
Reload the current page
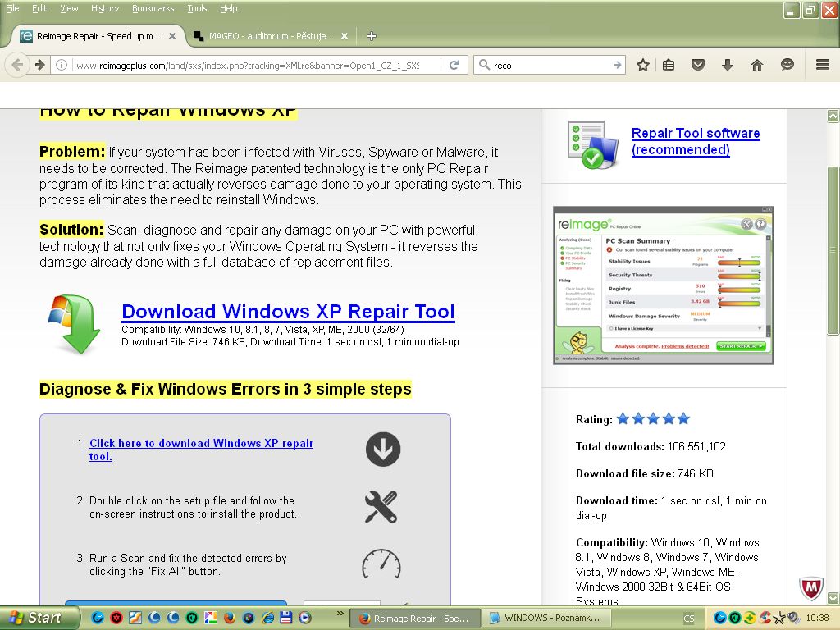click(x=454, y=65)
